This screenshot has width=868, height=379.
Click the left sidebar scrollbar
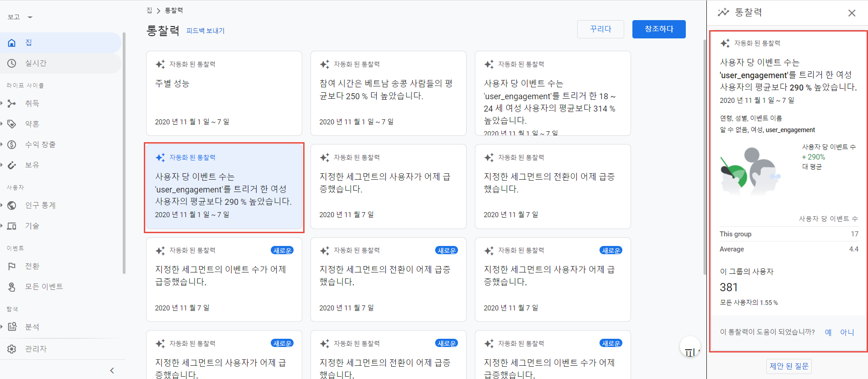click(x=124, y=153)
